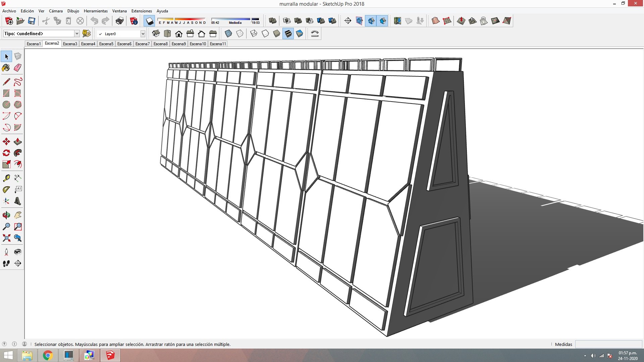Switch to the Escena1 tab

pos(34,44)
